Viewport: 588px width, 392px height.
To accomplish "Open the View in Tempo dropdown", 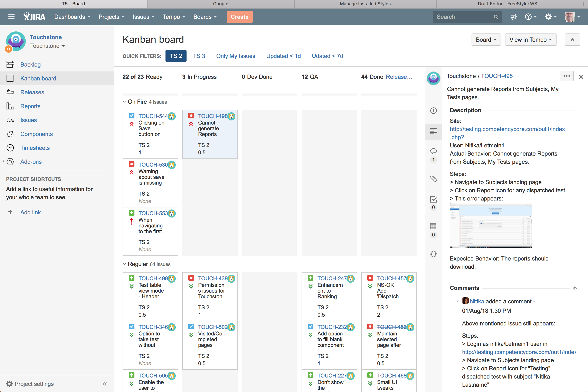I will coord(530,40).
